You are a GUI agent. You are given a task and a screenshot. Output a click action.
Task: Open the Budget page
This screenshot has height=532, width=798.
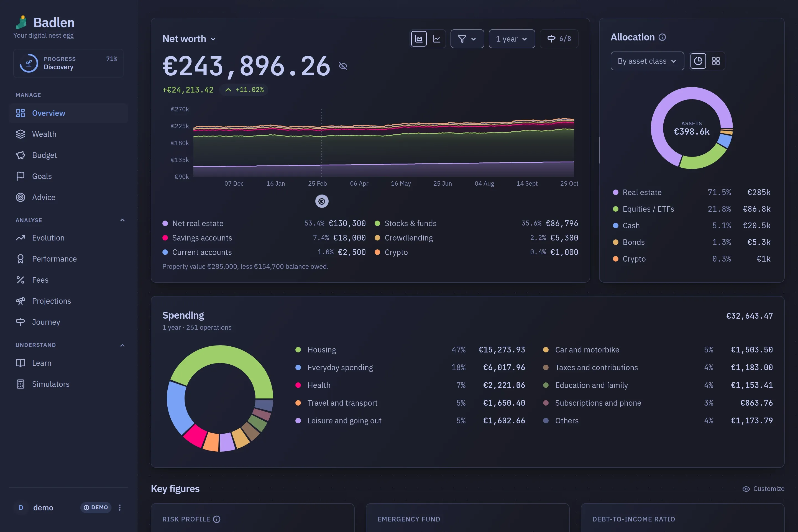click(x=68, y=155)
